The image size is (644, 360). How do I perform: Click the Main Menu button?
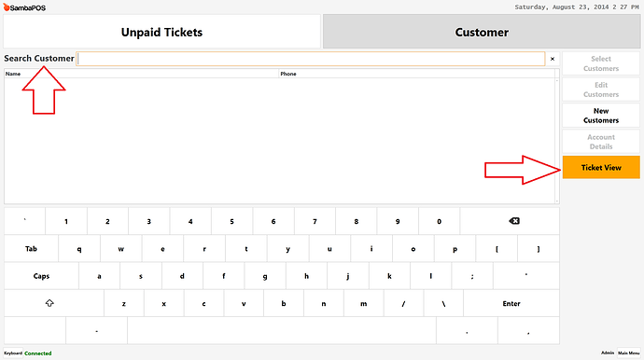coord(629,353)
